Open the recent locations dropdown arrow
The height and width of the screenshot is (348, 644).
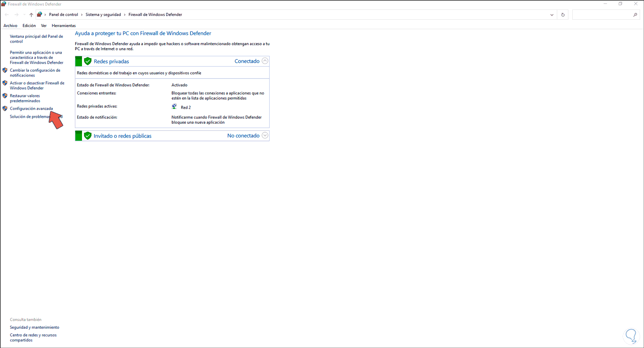(24, 15)
